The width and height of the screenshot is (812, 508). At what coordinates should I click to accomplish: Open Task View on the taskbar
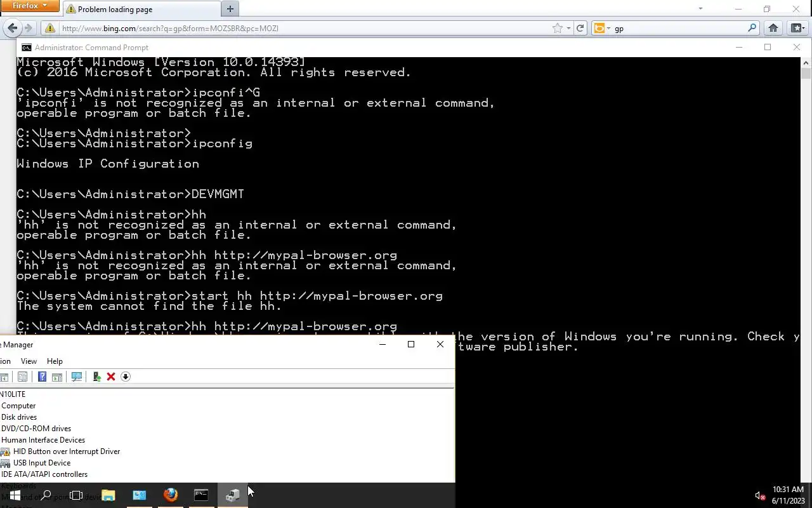click(x=76, y=495)
